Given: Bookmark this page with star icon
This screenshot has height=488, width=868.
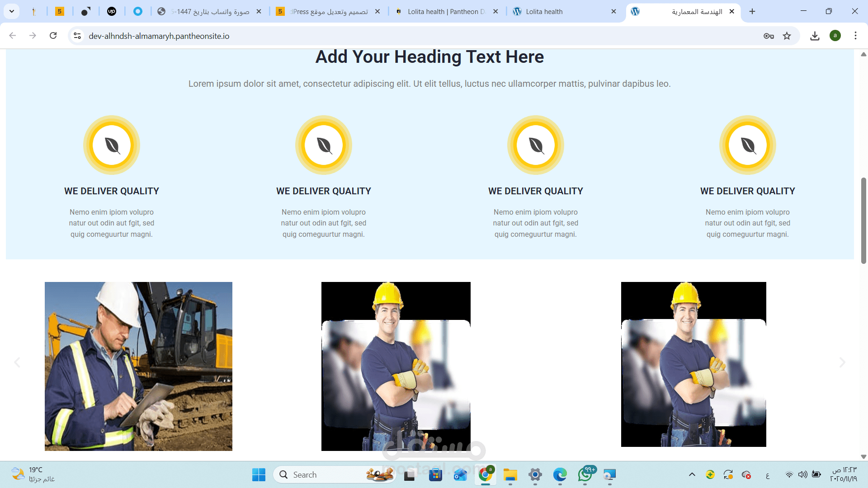Looking at the screenshot, I should click(787, 36).
